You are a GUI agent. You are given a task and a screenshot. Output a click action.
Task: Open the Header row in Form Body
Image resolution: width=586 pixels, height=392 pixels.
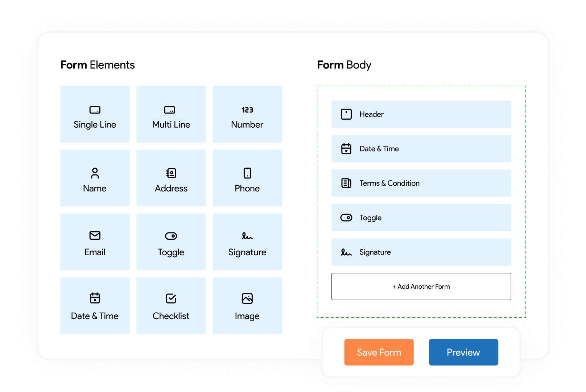tap(421, 114)
